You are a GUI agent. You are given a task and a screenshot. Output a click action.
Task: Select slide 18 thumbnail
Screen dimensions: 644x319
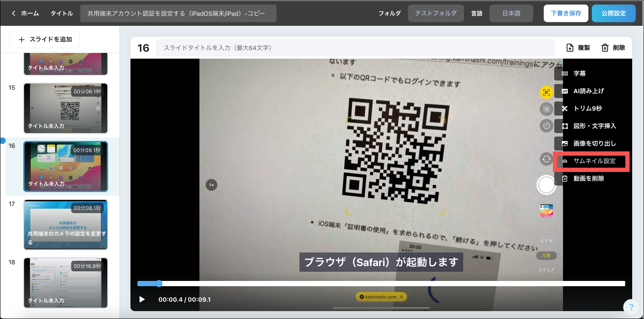click(66, 283)
